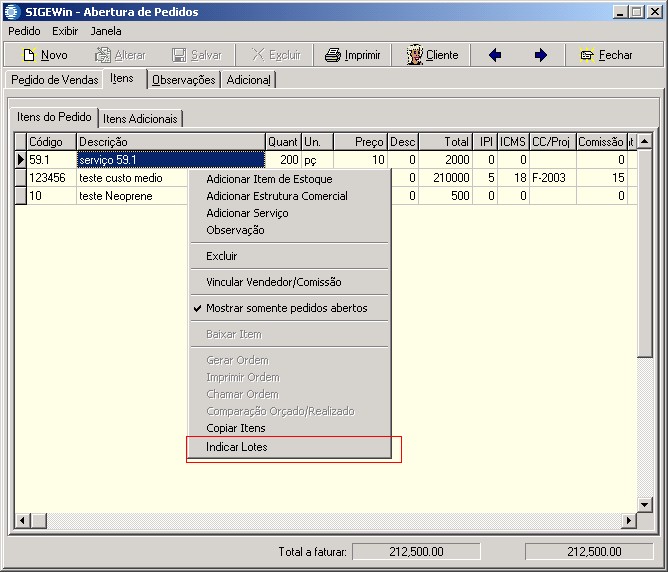Image resolution: width=668 pixels, height=572 pixels.
Task: Click total cell '2000'
Action: (446, 160)
